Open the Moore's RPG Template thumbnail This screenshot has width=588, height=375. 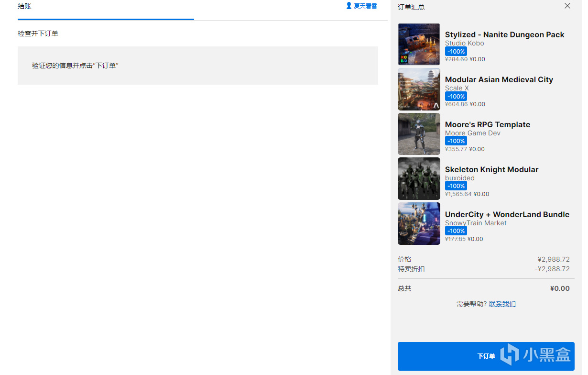pyautogui.click(x=419, y=134)
